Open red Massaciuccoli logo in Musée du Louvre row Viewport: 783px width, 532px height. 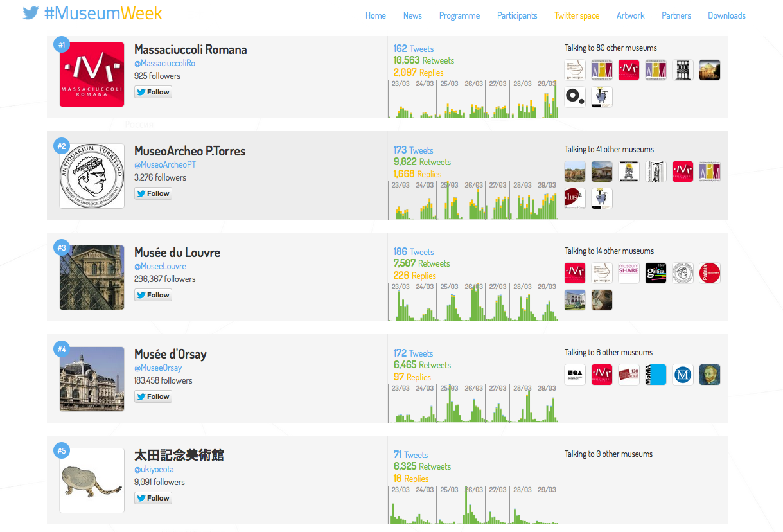click(575, 273)
